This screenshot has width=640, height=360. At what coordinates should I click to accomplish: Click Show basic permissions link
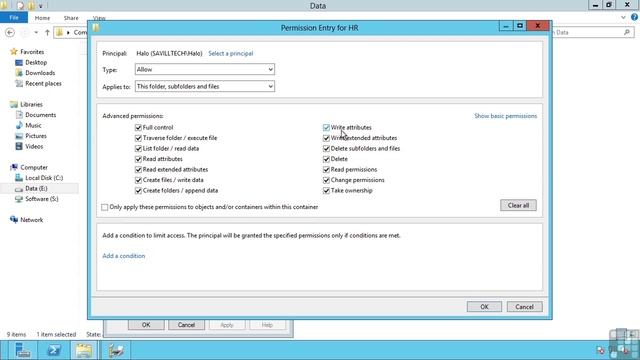pyautogui.click(x=505, y=116)
